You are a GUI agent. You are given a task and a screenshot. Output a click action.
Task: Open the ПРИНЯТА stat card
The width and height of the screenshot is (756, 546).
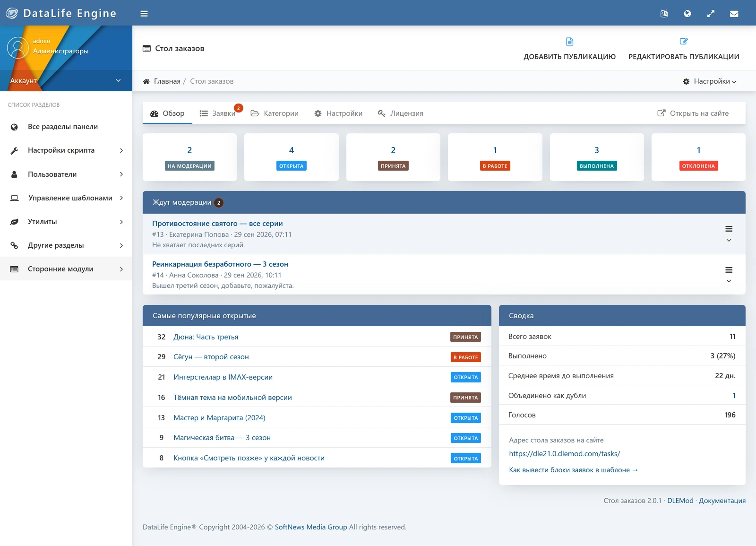point(393,157)
